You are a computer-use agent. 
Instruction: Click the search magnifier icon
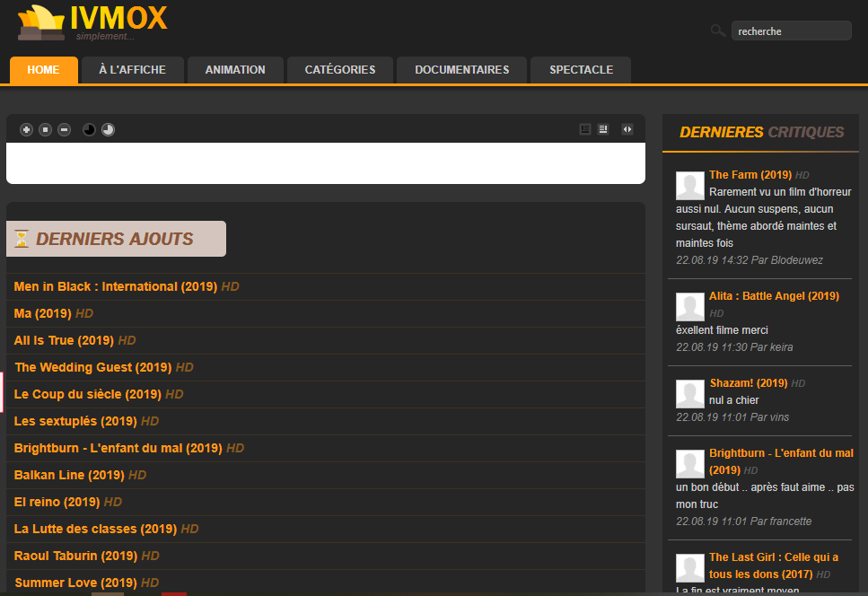pos(718,31)
